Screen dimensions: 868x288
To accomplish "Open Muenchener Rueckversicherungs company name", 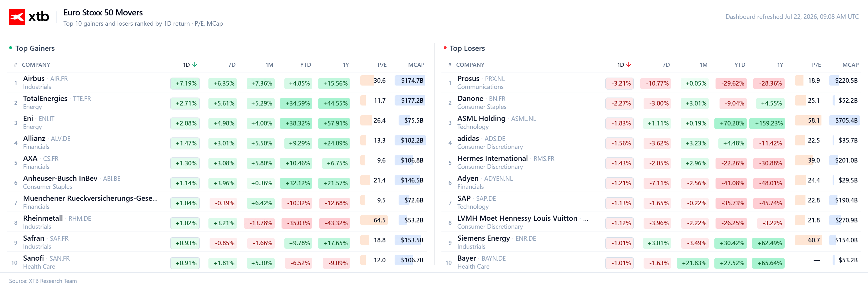I will coord(90,198).
